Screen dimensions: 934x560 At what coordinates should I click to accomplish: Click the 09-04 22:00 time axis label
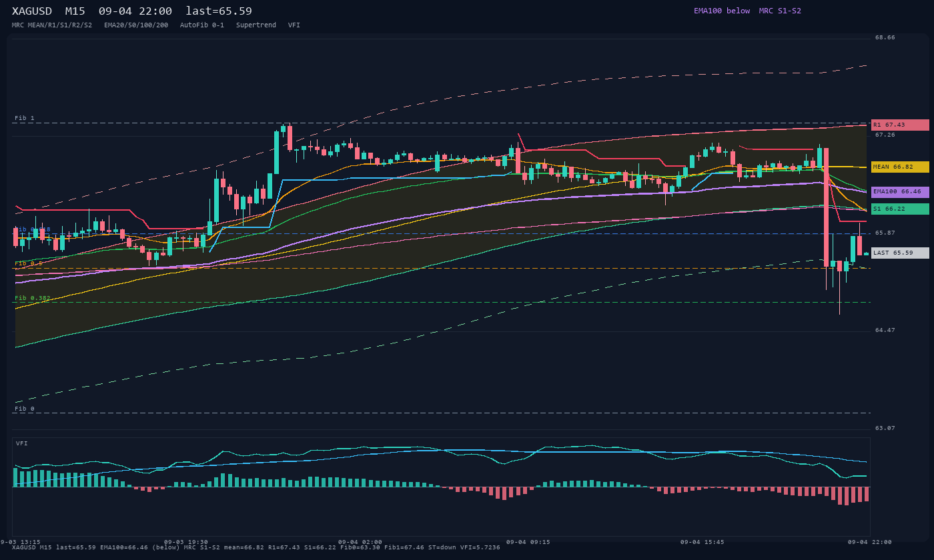point(870,542)
